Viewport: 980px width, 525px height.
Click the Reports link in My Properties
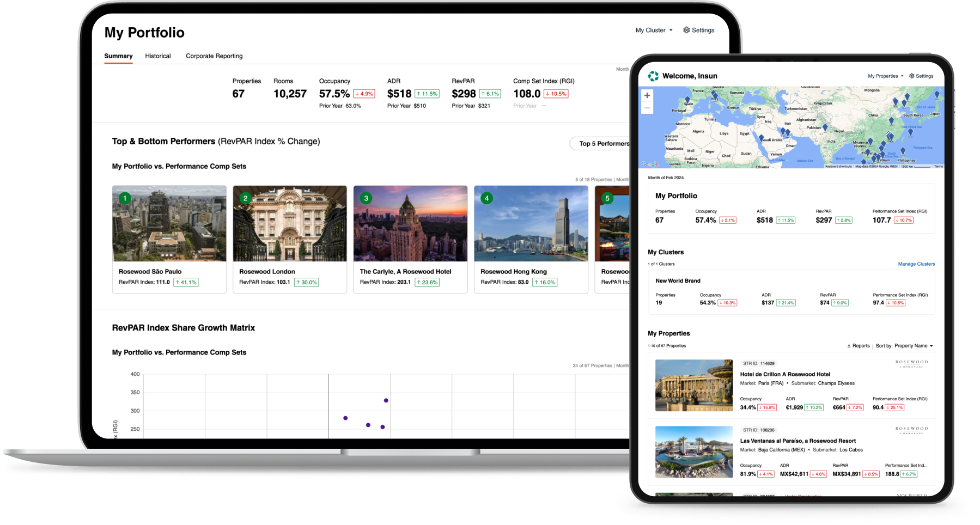[861, 346]
